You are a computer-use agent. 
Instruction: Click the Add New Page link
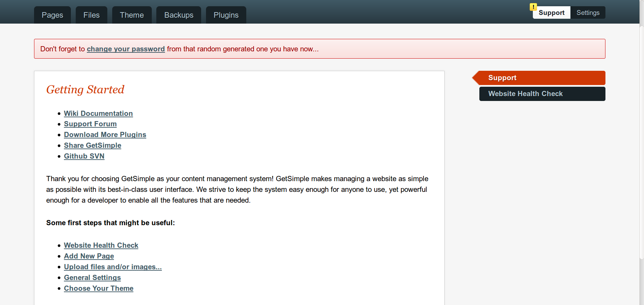tap(89, 256)
